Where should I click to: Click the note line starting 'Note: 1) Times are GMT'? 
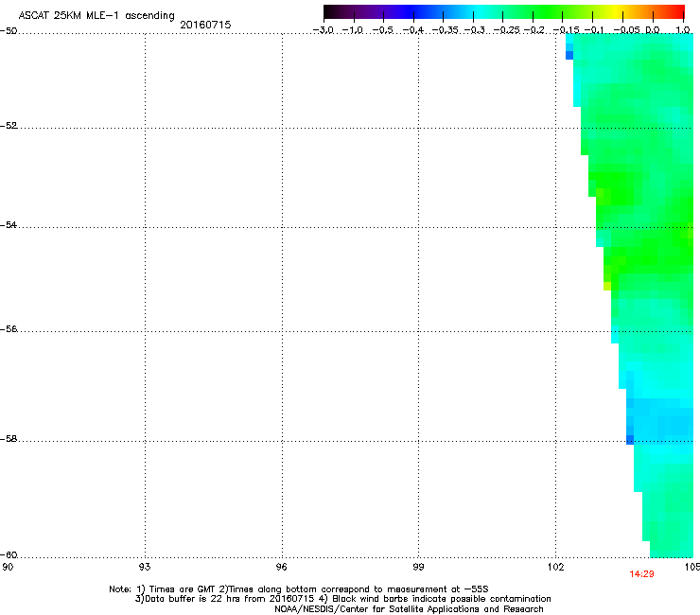(299, 589)
